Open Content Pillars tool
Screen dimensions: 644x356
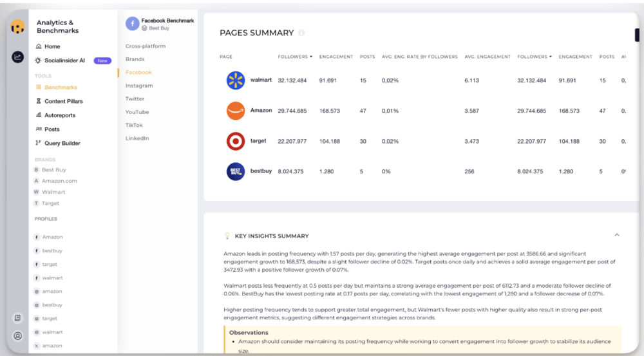pyautogui.click(x=64, y=101)
